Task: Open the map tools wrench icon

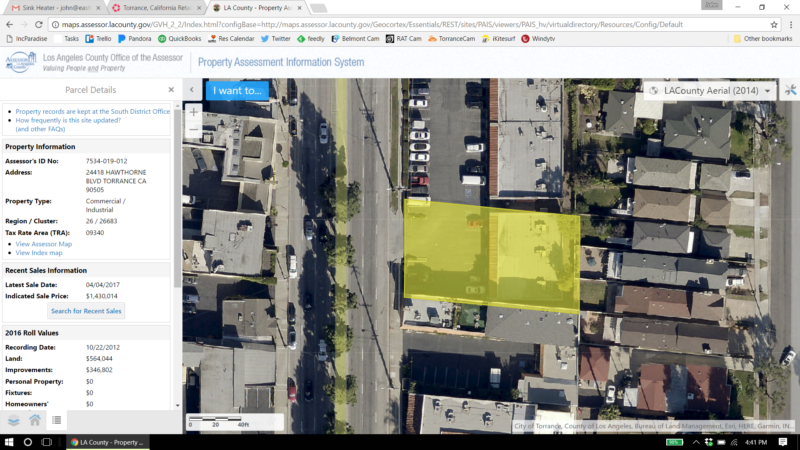Action: (790, 90)
